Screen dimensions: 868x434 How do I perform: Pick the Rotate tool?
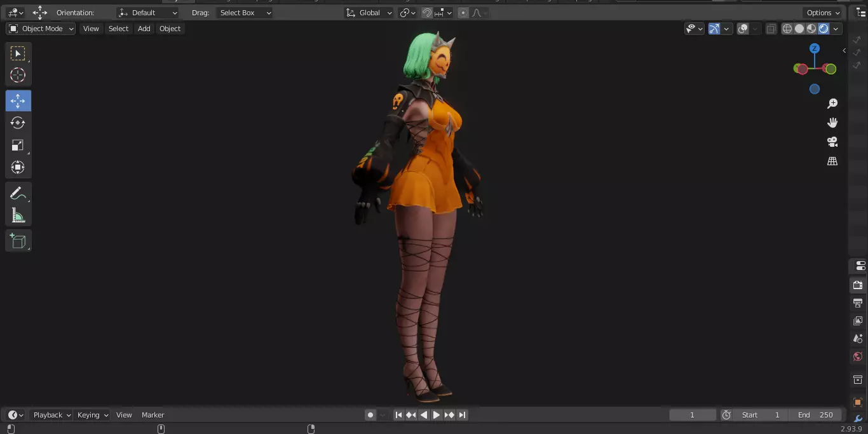(18, 123)
